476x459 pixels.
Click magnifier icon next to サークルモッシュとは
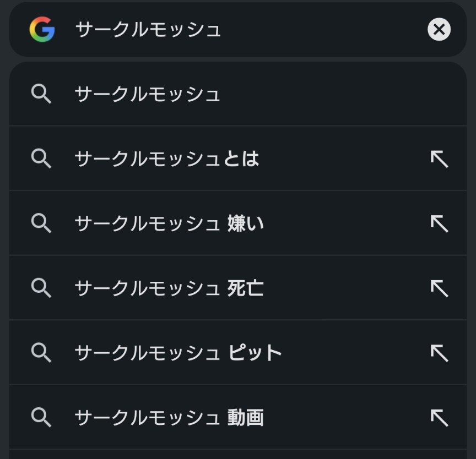tap(41, 159)
